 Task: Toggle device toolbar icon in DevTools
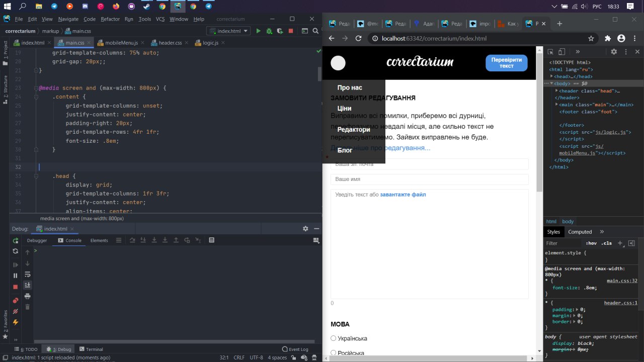(562, 52)
